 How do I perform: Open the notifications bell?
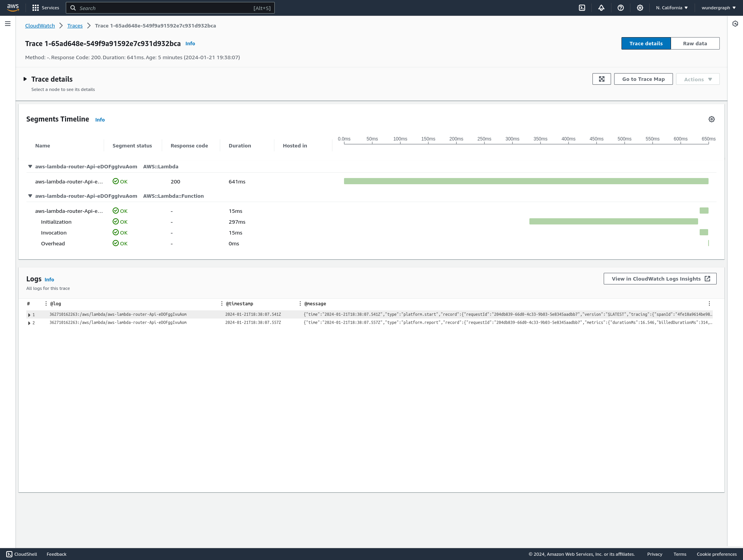point(601,8)
